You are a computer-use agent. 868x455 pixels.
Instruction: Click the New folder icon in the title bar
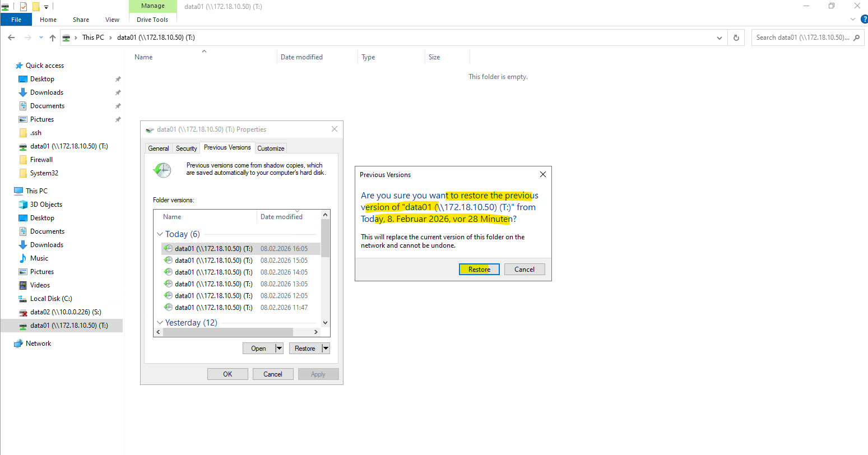[36, 7]
